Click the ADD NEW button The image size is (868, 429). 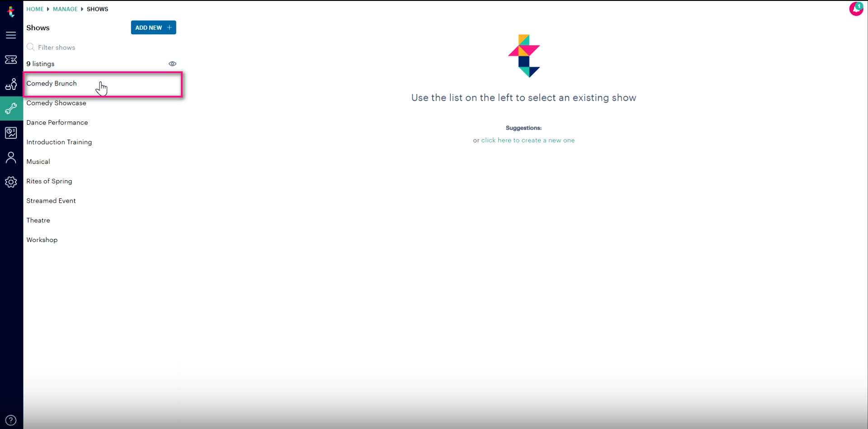point(153,28)
